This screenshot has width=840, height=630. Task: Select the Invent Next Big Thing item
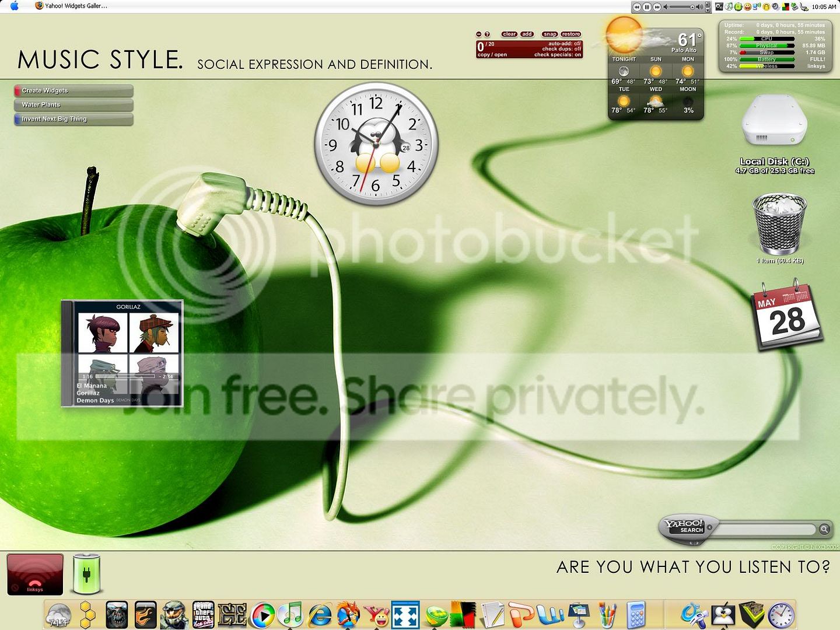(73, 118)
